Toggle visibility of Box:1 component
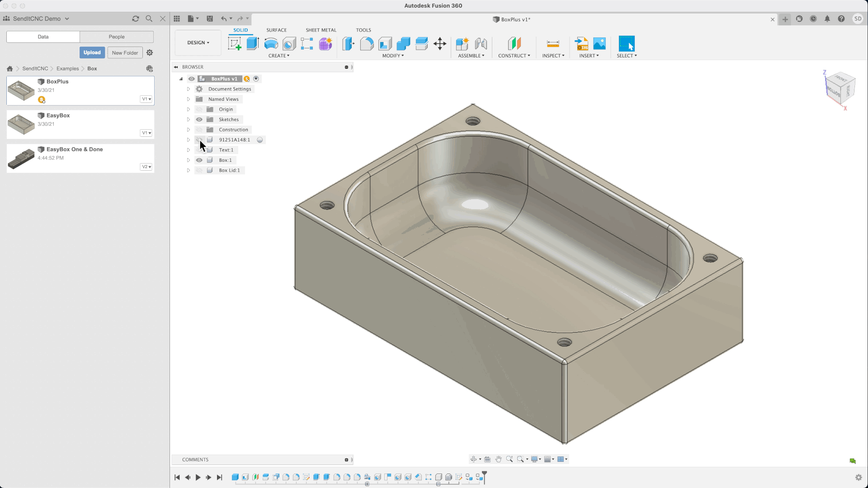Viewport: 868px width, 488px height. point(199,160)
